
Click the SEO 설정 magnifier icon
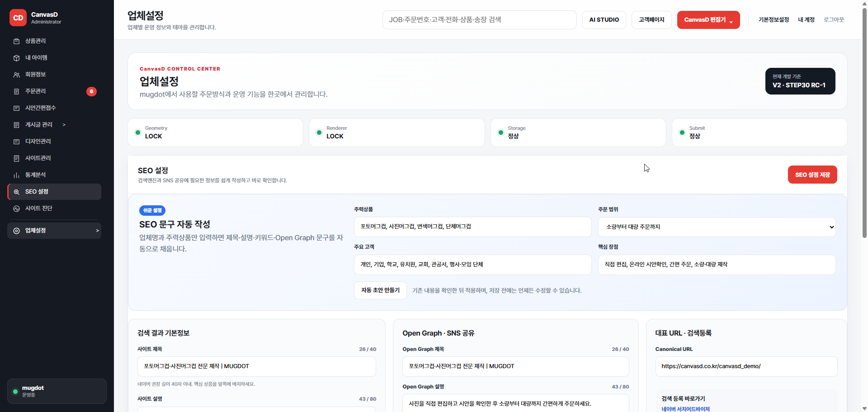pos(17,192)
